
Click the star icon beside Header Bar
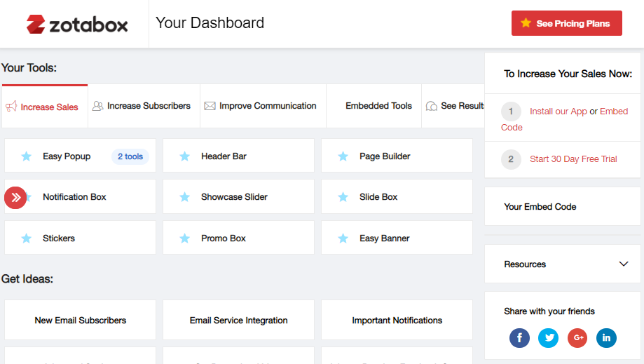(x=185, y=156)
